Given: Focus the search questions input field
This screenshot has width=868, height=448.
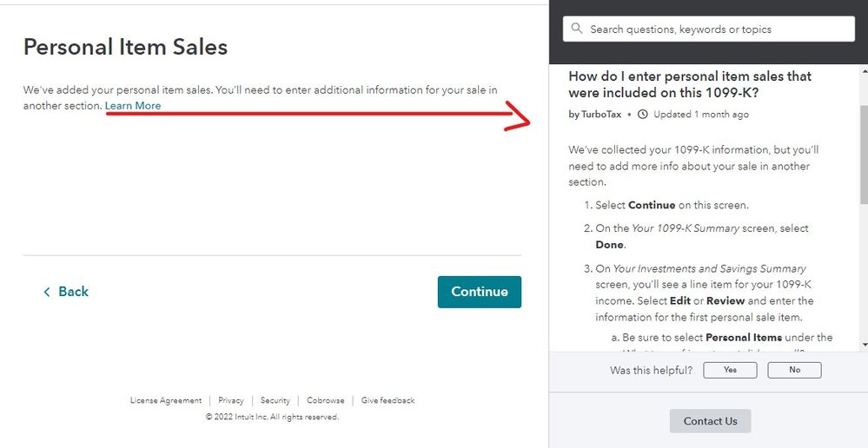Looking at the screenshot, I should tap(709, 29).
